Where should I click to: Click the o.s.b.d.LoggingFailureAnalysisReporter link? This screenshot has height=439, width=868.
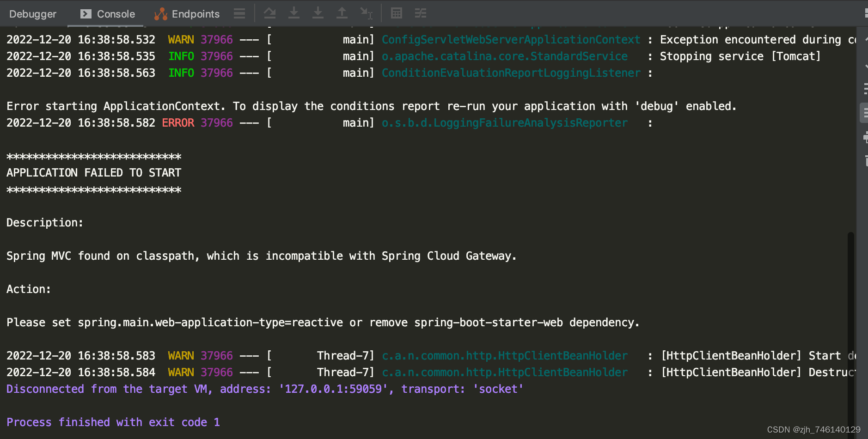(x=504, y=122)
